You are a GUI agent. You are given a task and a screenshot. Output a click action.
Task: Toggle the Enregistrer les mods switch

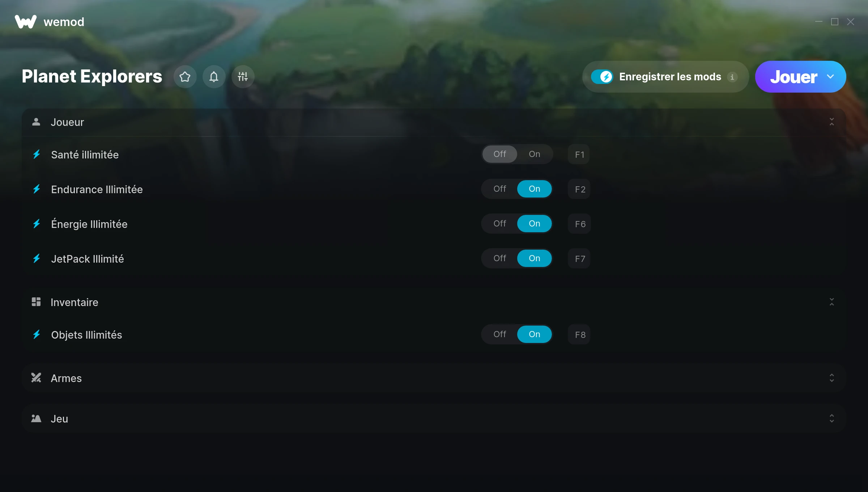(x=602, y=77)
